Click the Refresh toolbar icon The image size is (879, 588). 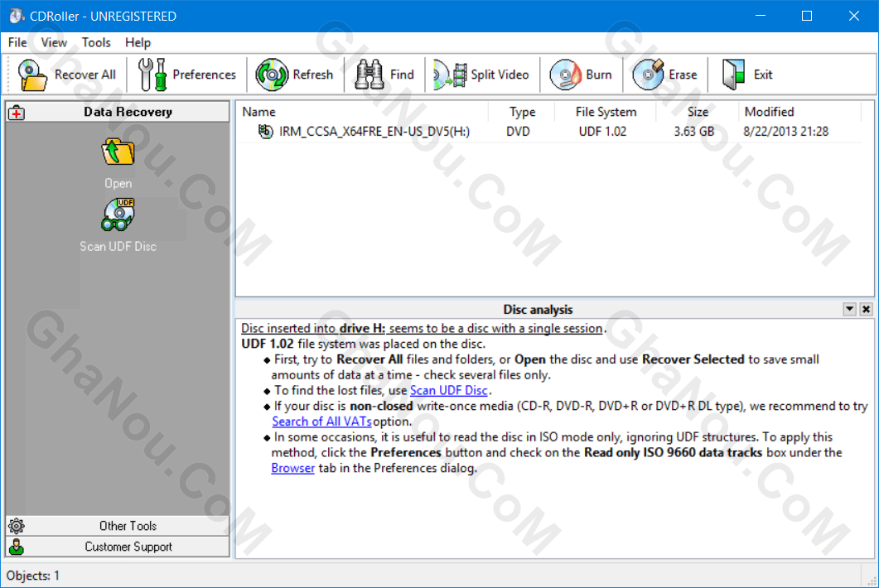[272, 75]
